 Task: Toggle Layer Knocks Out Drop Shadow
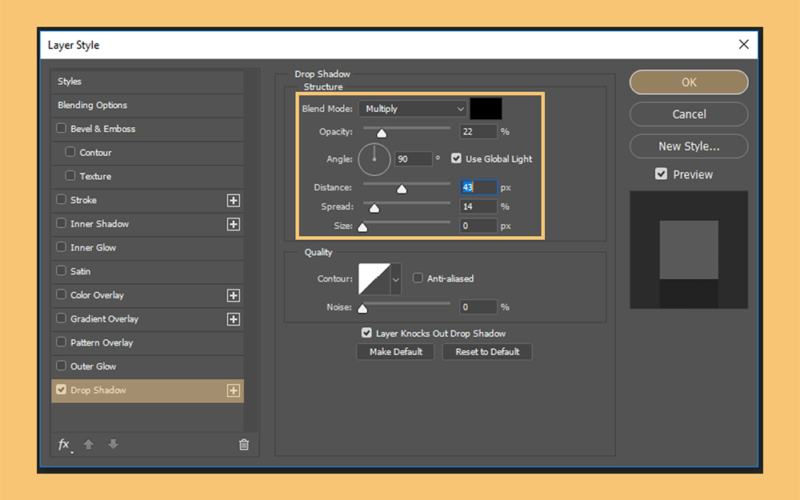pyautogui.click(x=366, y=333)
